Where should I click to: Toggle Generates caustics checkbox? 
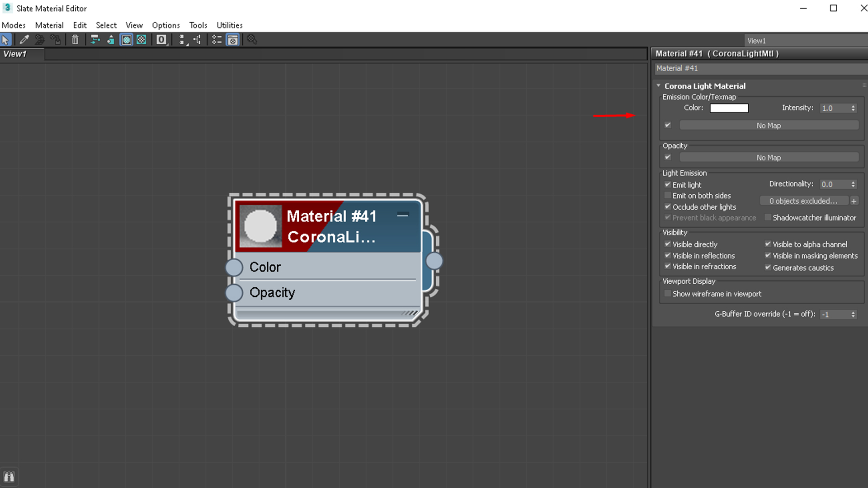[768, 267]
